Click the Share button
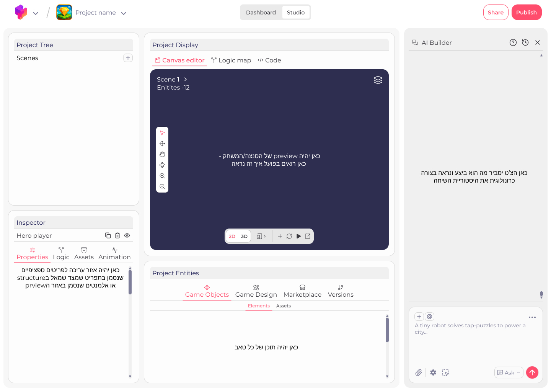This screenshot has width=551, height=392. (496, 12)
